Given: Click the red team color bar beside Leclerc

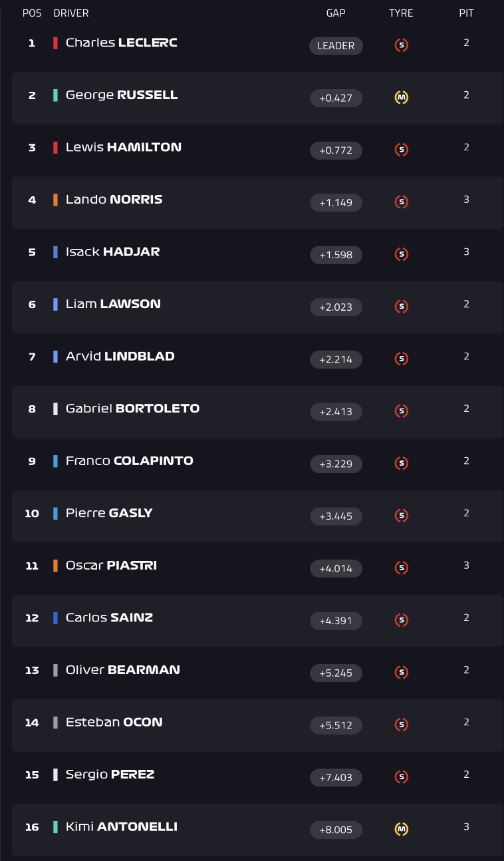Looking at the screenshot, I should click(56, 43).
